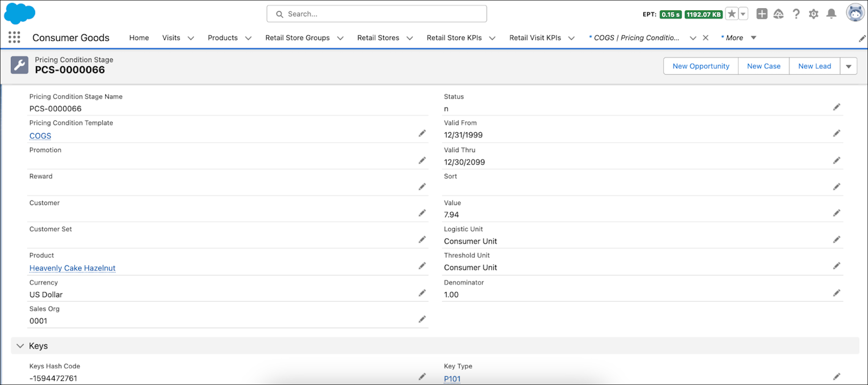This screenshot has width=868, height=385.
Task: Open the COGS template link
Action: click(40, 136)
